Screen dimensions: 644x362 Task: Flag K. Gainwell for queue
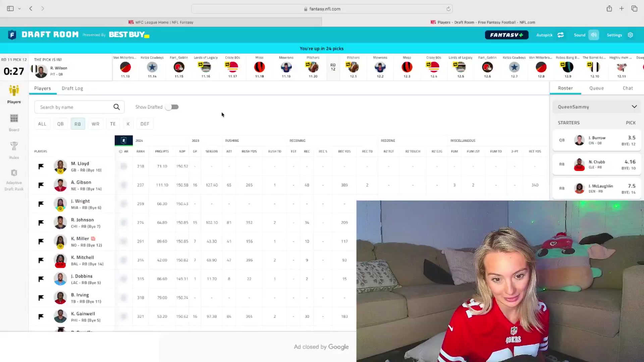(x=41, y=316)
